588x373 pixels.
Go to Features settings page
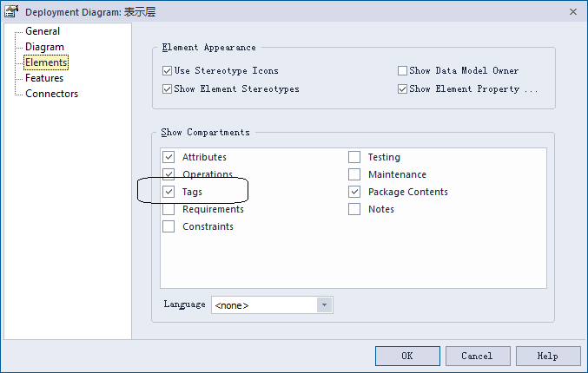(x=44, y=78)
